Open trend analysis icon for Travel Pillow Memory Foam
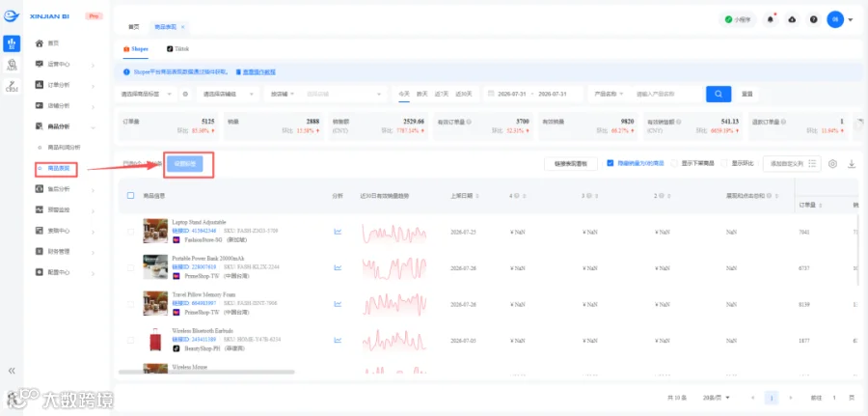Image resolution: width=868 pixels, height=416 pixels. pyautogui.click(x=338, y=303)
